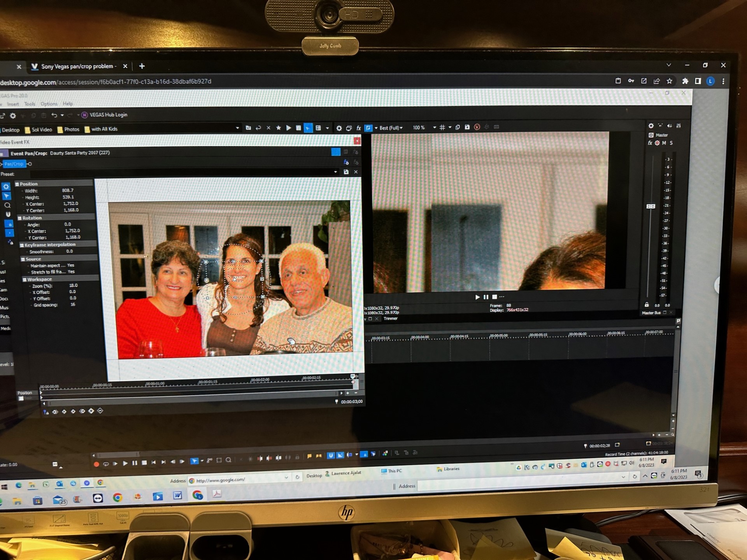The width and height of the screenshot is (747, 560).
Task: Open the Options menu
Action: coord(49,104)
